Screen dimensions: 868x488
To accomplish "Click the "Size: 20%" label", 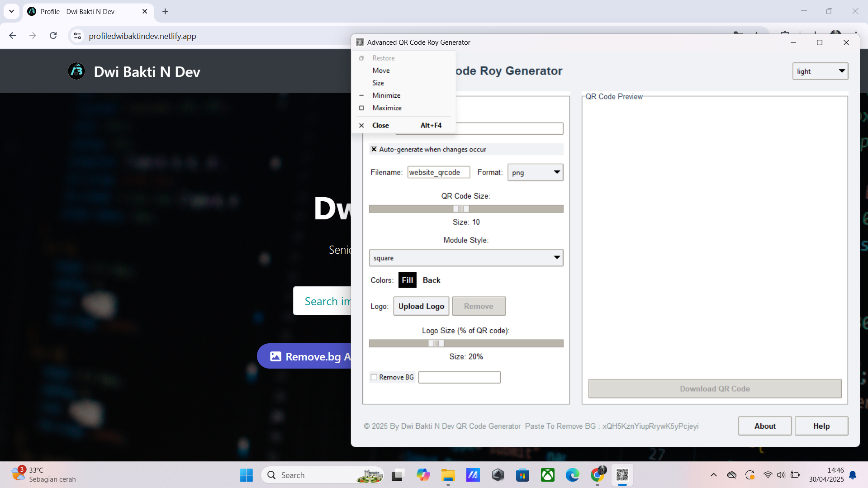I will click(466, 357).
